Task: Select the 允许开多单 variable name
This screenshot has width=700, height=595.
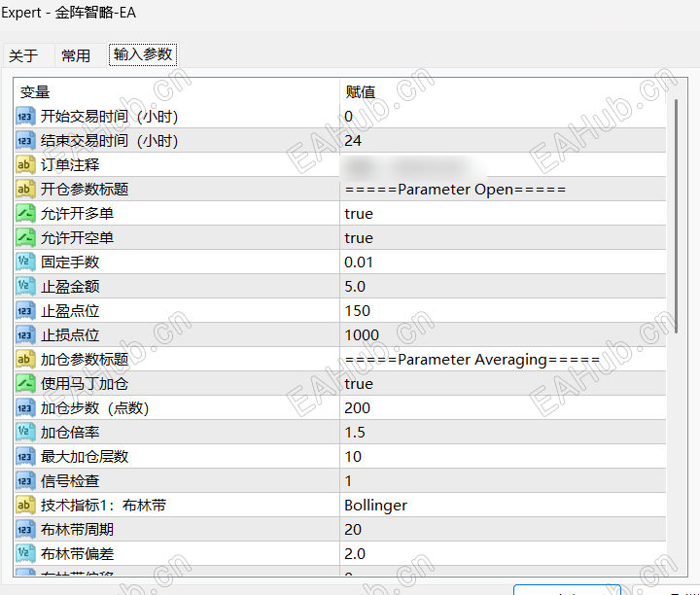Action: tap(77, 214)
